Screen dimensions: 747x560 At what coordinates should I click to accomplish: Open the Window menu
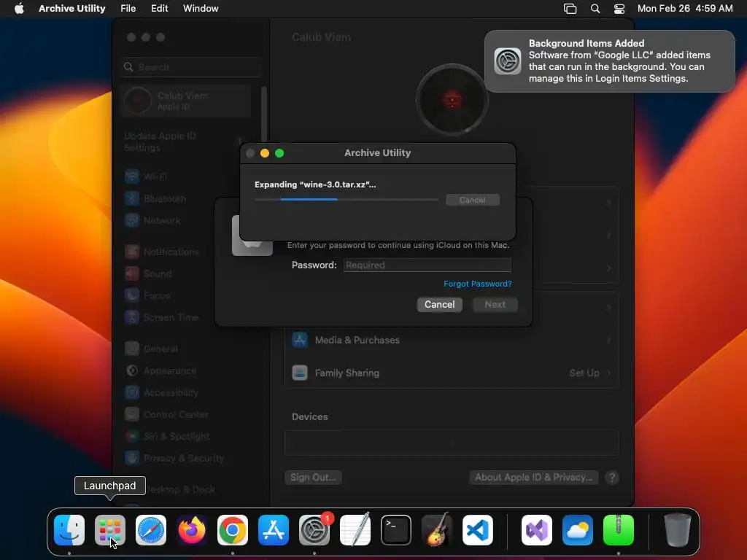(x=201, y=9)
